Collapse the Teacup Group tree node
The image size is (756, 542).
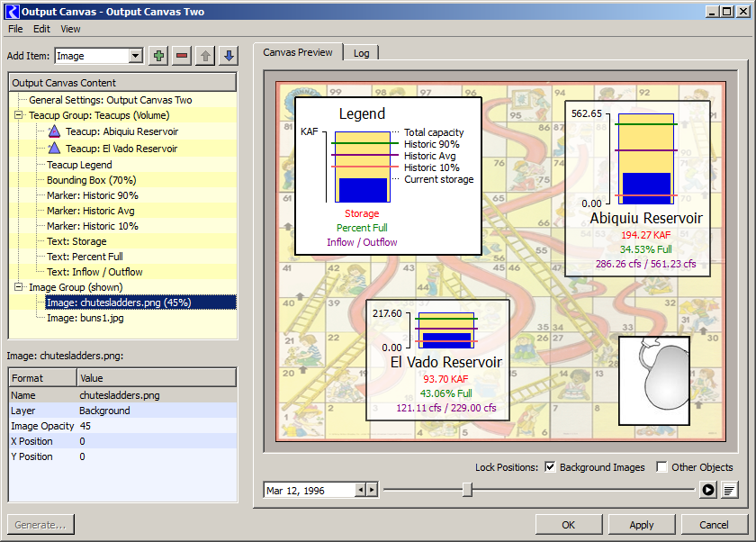pos(18,115)
